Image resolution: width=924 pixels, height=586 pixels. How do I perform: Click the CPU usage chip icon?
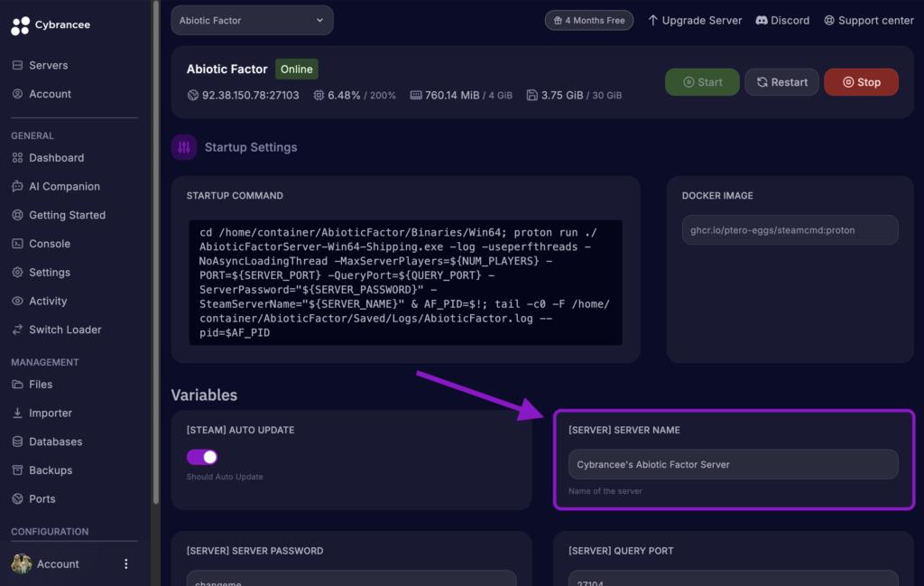(x=319, y=95)
